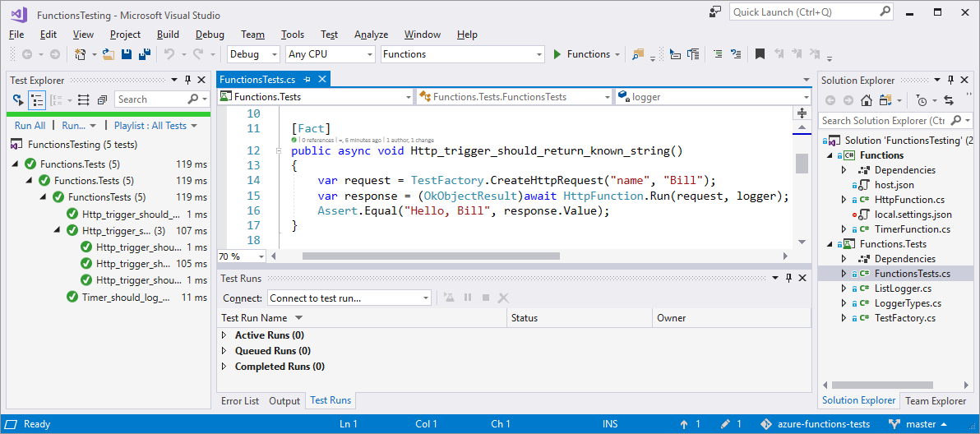Click the editor horizontal scrollbar thumb

click(x=432, y=256)
